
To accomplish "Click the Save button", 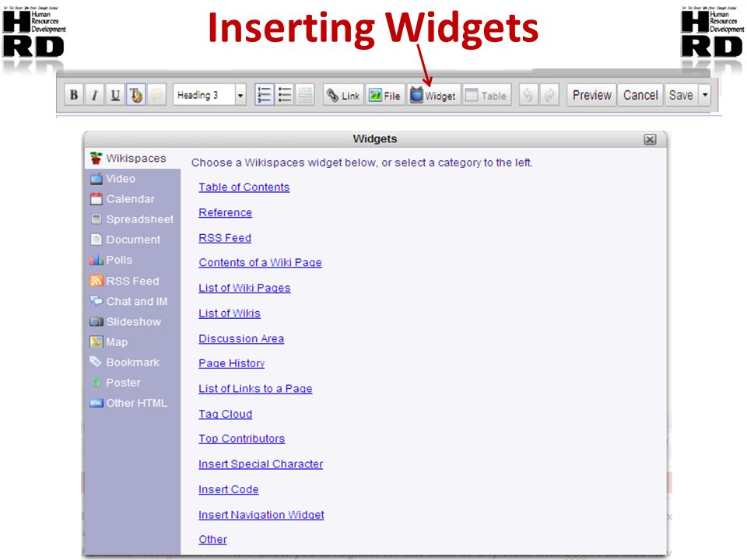I will coord(681,95).
